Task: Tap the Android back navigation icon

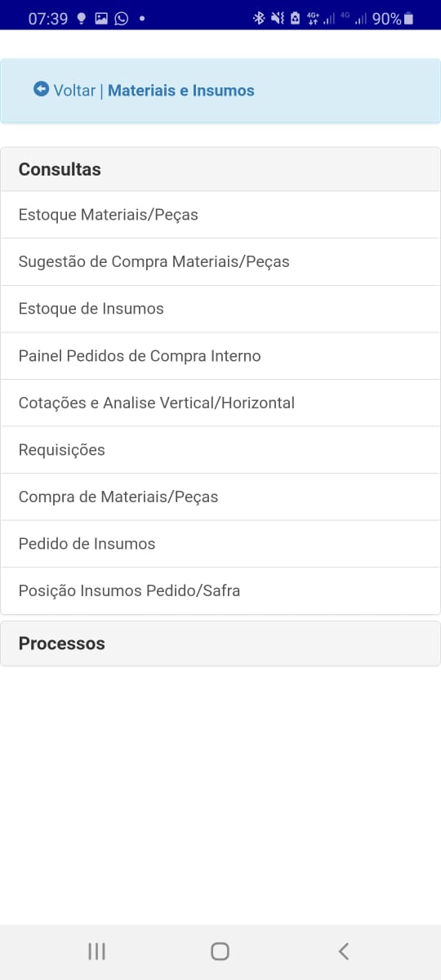Action: (344, 951)
